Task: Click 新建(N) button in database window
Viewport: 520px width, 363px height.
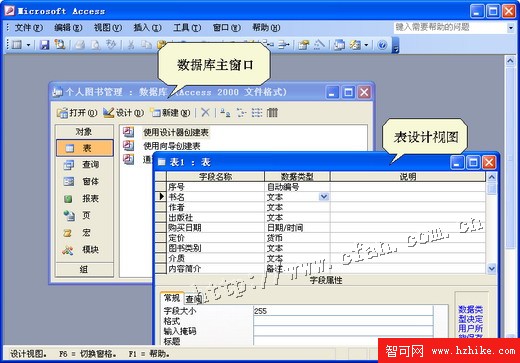Action: [x=170, y=113]
